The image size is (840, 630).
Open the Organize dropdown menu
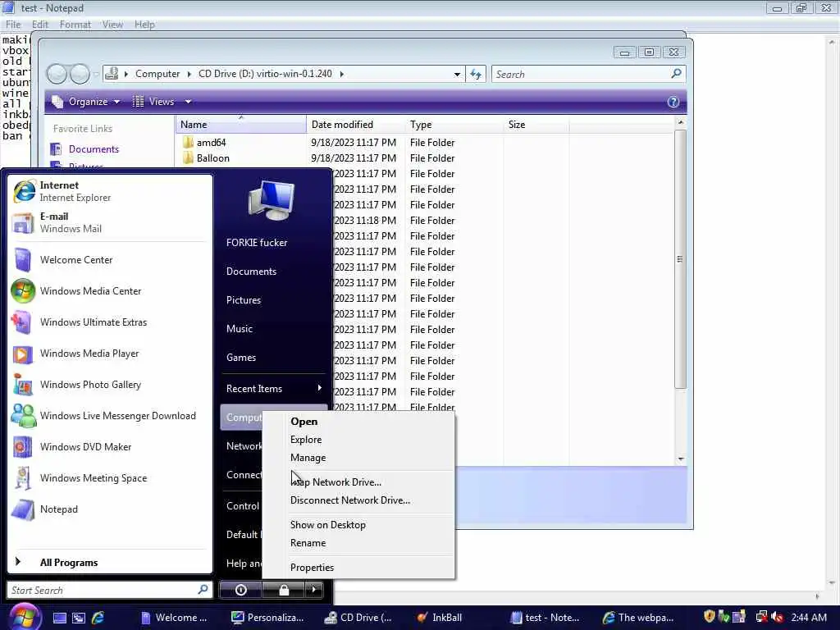coord(85,102)
